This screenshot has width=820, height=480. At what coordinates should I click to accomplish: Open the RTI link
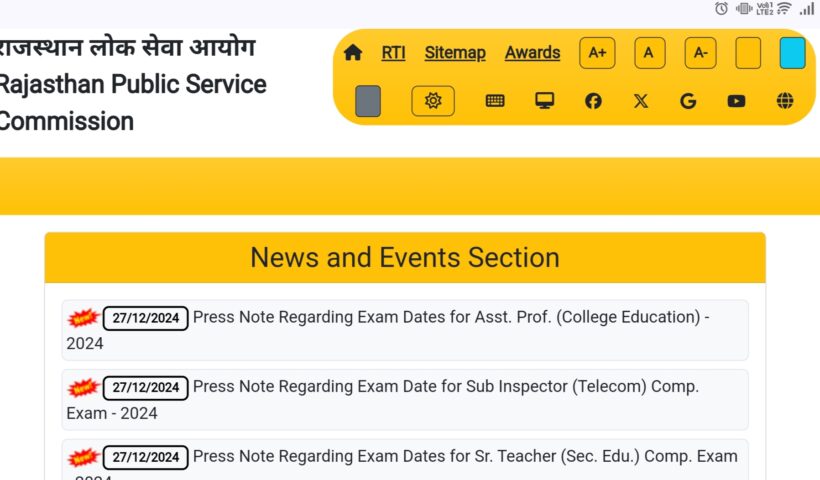point(393,53)
